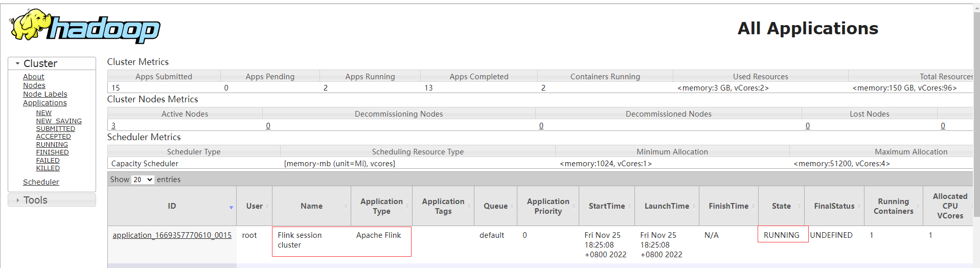980x268 pixels.
Task: Sort table by ID column
Action: (x=172, y=206)
